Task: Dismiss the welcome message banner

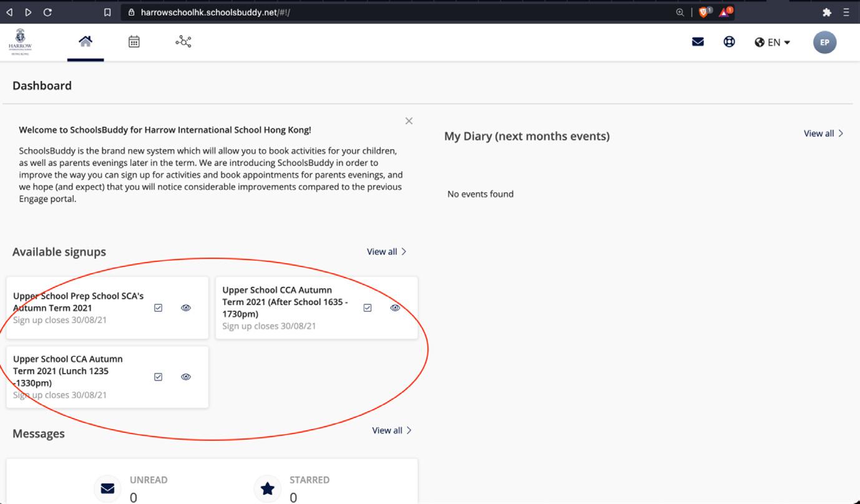Action: (409, 121)
